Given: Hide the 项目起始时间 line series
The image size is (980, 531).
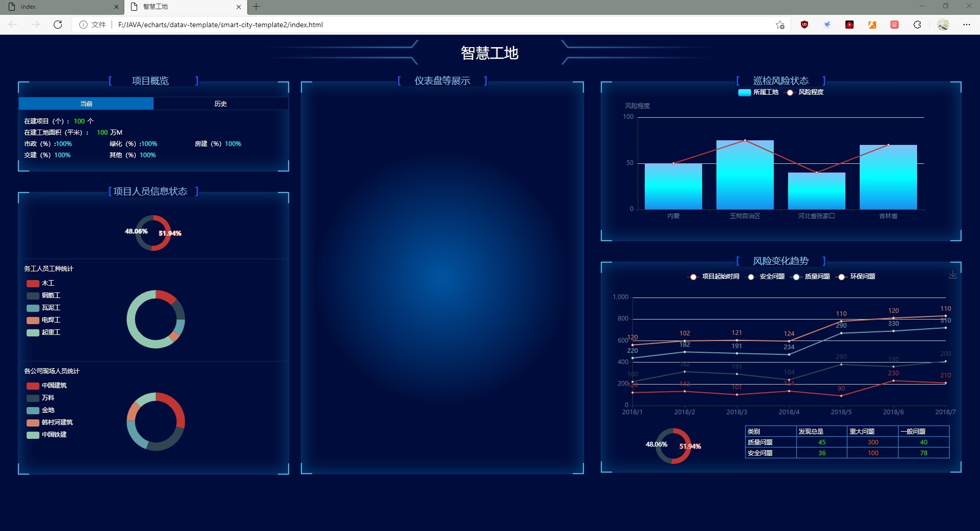Looking at the screenshot, I should [713, 277].
